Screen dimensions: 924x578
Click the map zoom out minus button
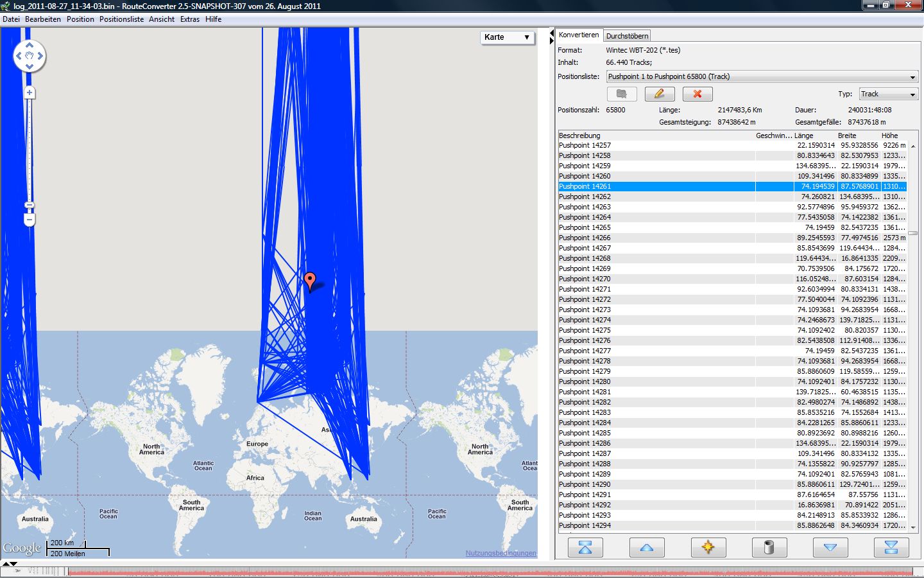pos(30,220)
